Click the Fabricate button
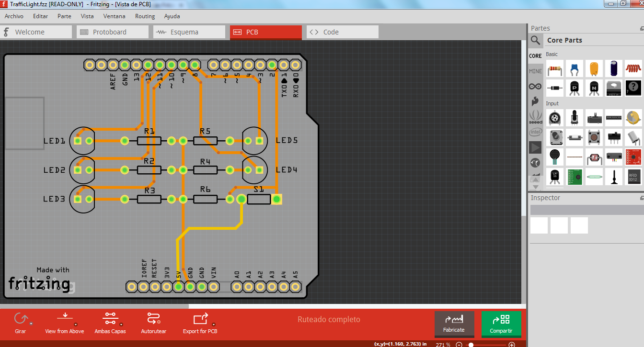The height and width of the screenshot is (347, 644). click(x=454, y=324)
